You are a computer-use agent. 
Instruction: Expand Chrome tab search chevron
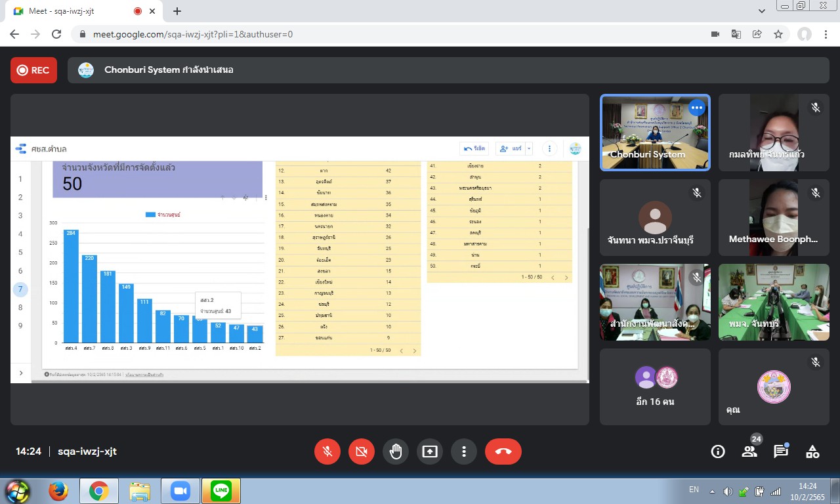point(762,11)
